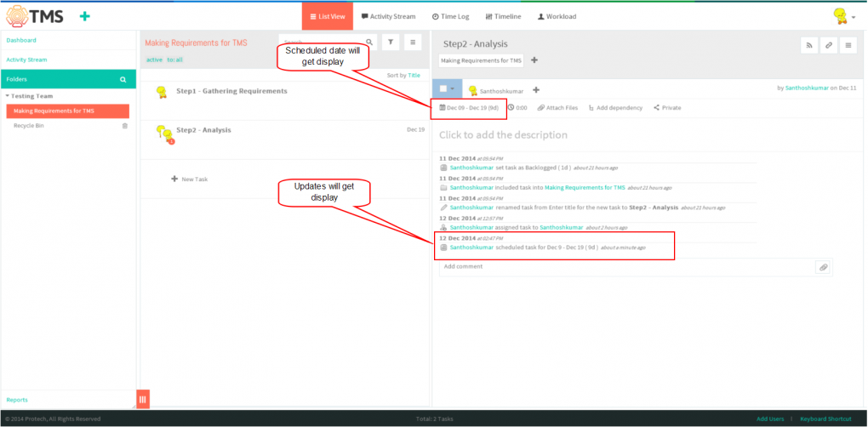The height and width of the screenshot is (427, 868).
Task: Select Making Requirements for TMS folder
Action: tap(68, 111)
